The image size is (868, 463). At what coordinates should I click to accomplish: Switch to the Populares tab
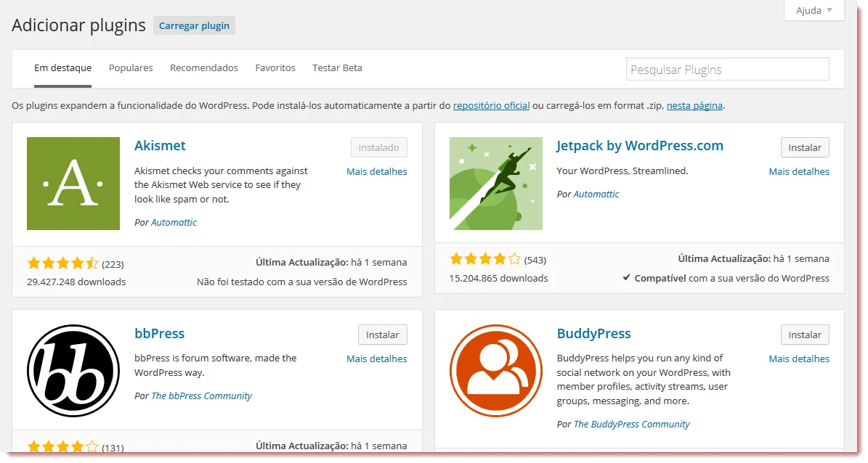pos(131,68)
